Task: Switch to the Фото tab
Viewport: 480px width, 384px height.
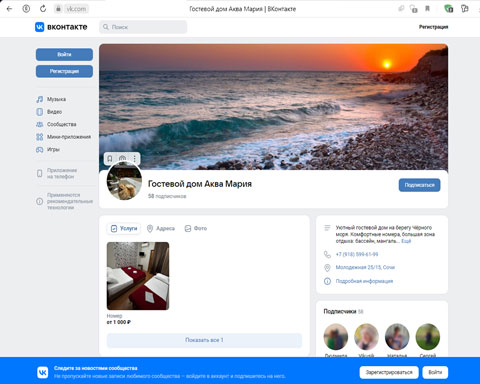Action: (x=196, y=228)
